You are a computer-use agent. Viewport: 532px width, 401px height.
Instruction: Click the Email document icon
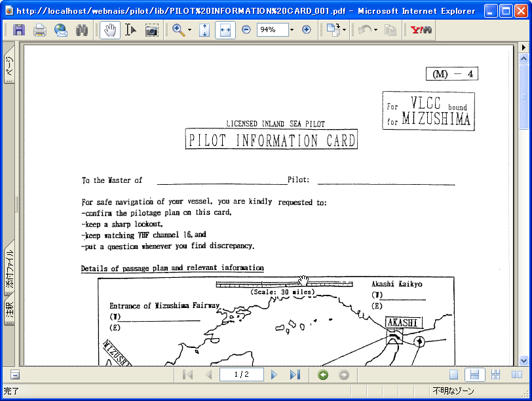tap(61, 29)
